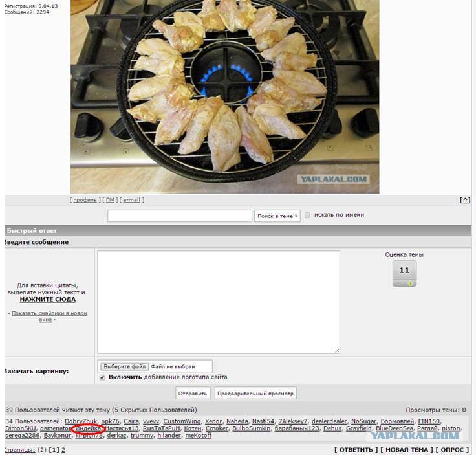Click 'Предварительный просмотр' button
476x455 pixels.
coord(255,394)
